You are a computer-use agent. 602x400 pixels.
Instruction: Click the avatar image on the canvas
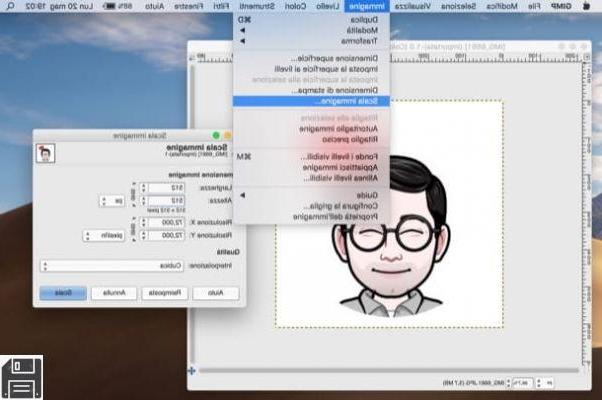390,236
